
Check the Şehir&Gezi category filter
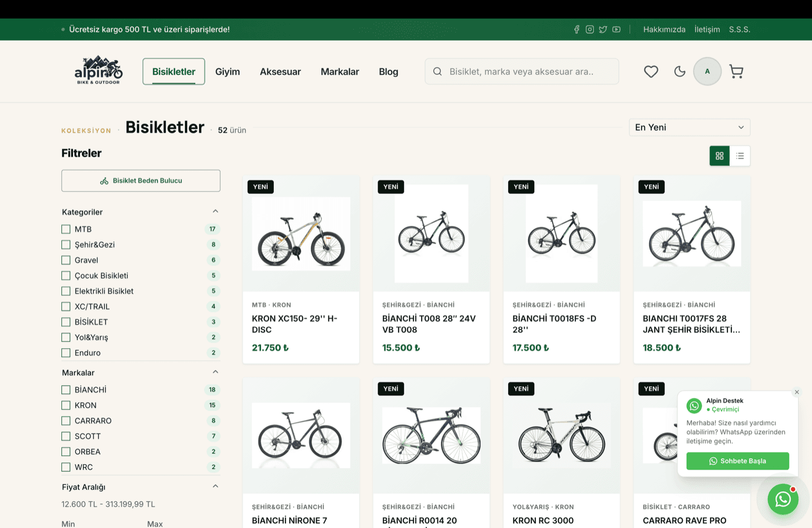pos(66,245)
